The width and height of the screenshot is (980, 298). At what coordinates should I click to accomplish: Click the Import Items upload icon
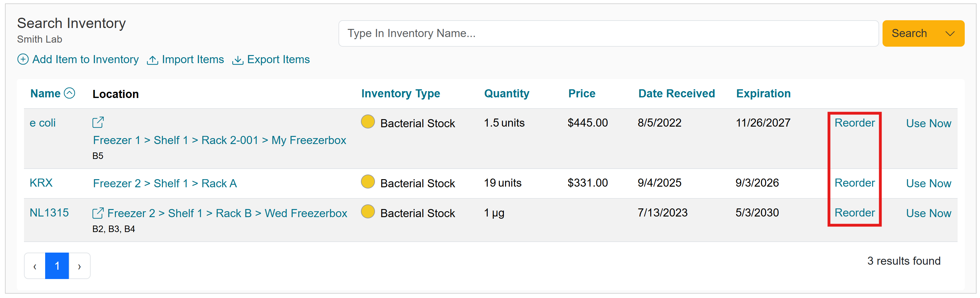pyautogui.click(x=153, y=60)
